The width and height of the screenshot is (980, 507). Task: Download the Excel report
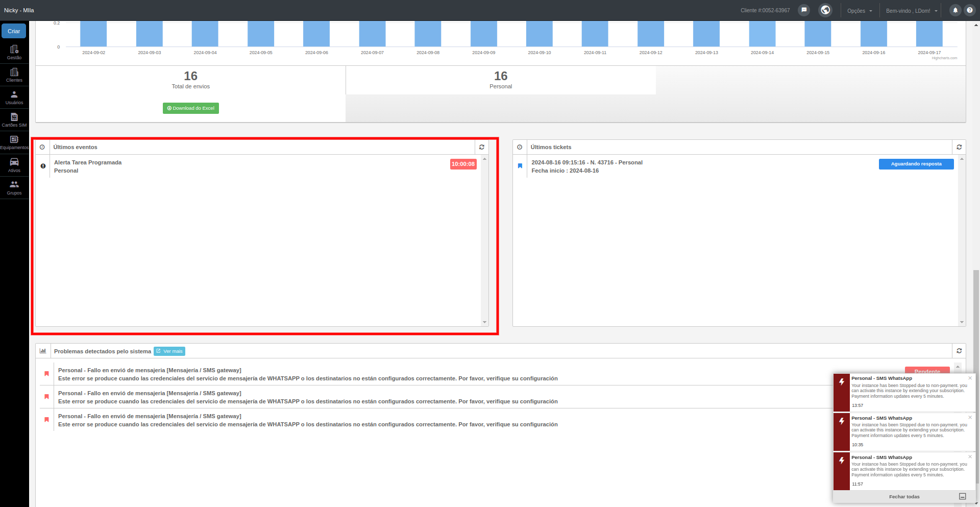(191, 108)
